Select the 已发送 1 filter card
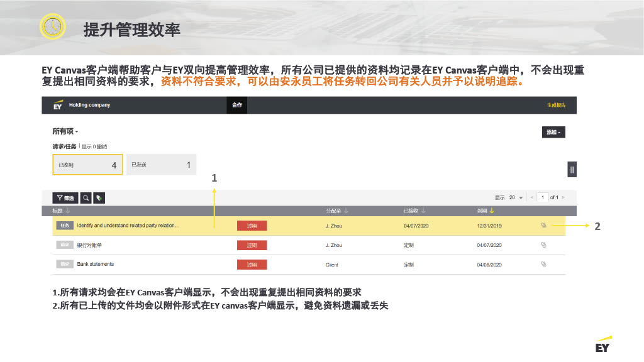The width and height of the screenshot is (644, 362). pos(161,165)
